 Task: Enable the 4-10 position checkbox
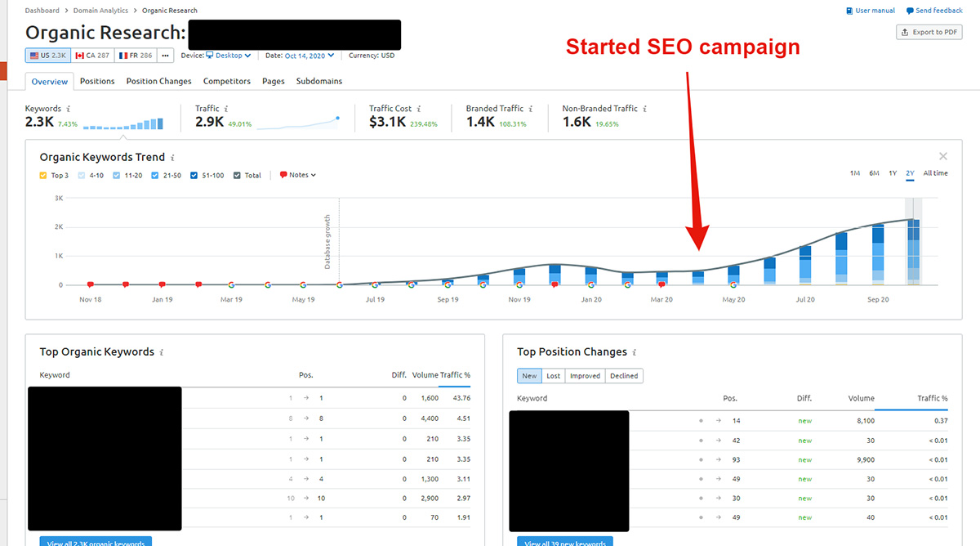(x=81, y=175)
